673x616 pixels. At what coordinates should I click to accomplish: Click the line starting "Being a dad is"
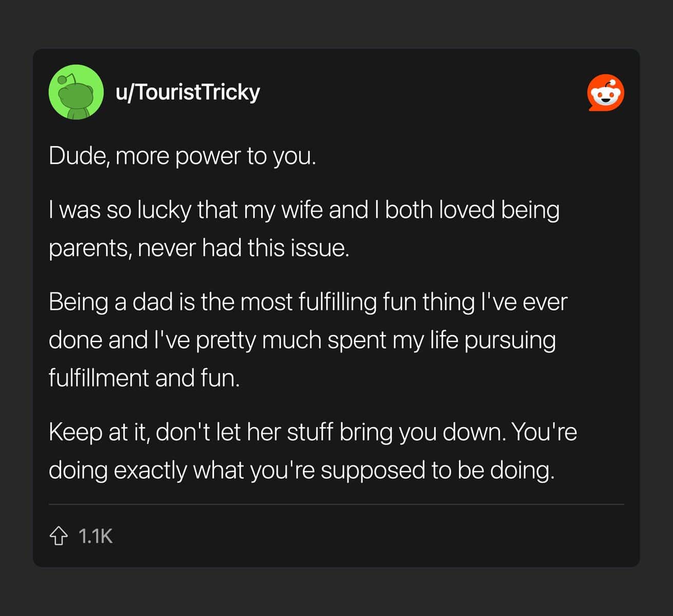tap(308, 302)
